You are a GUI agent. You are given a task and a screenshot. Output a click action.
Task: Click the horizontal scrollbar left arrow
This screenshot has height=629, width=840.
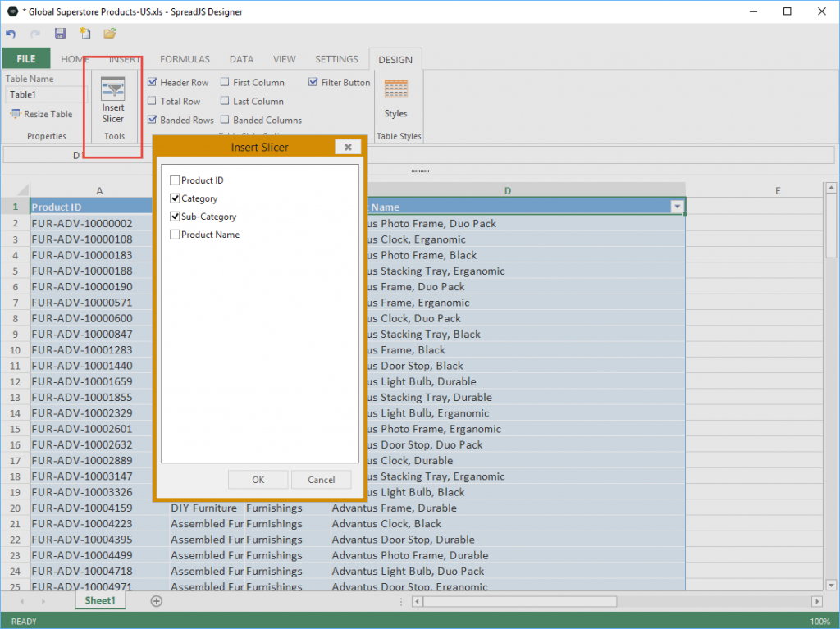pyautogui.click(x=417, y=602)
